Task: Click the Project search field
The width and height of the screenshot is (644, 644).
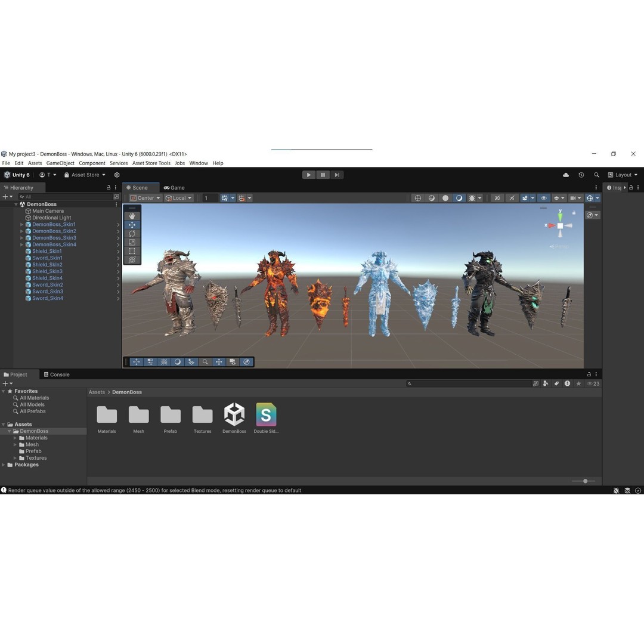Action: [x=469, y=383]
